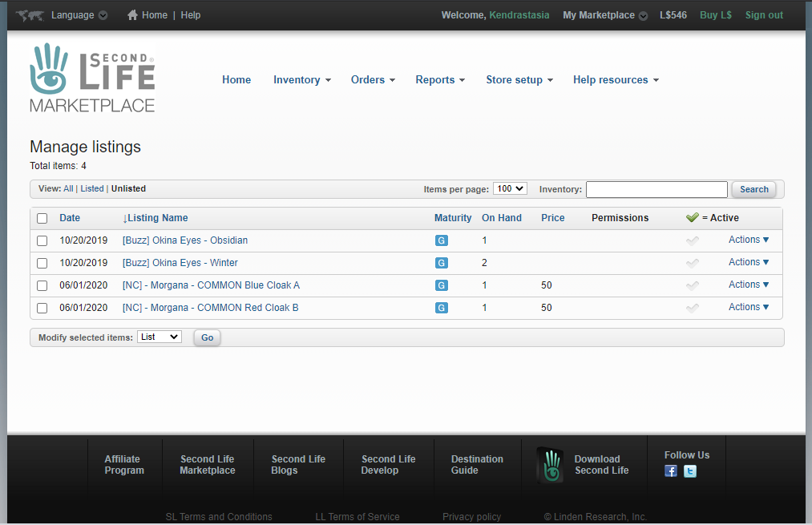Click the active checkmark for Red Cloak B
The height and width of the screenshot is (525, 812).
tap(693, 308)
